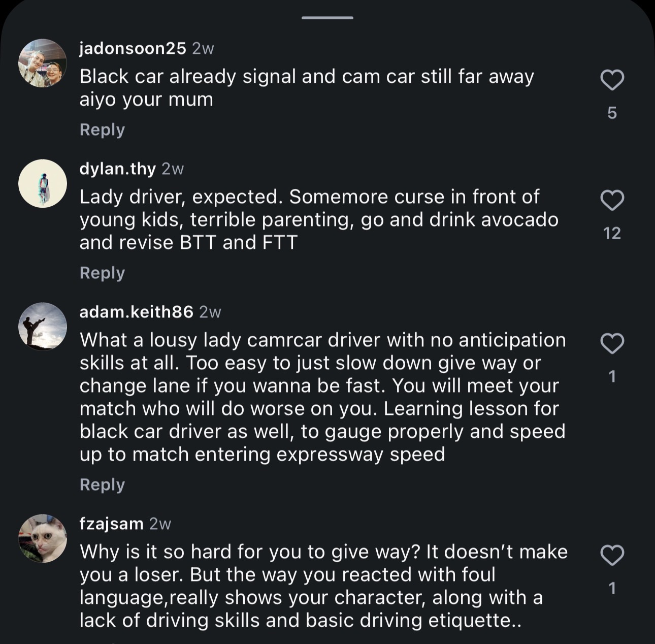Open the jadonsoon25 username link
This screenshot has width=655, height=644.
point(133,48)
